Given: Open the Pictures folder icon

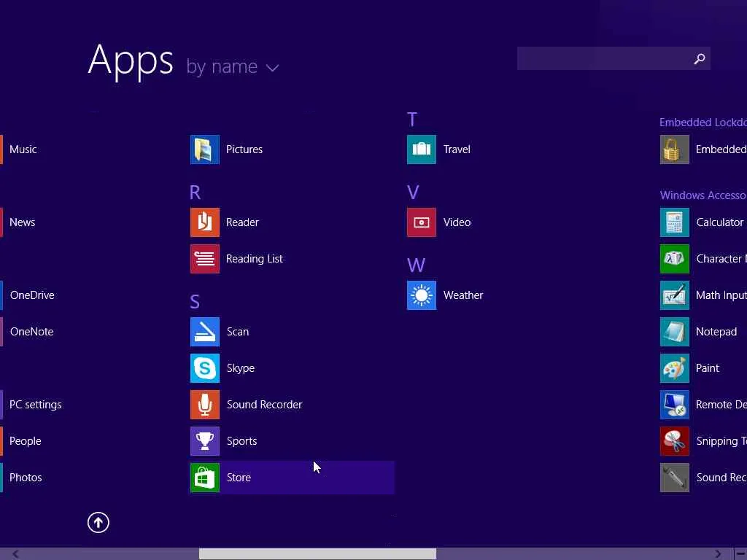Looking at the screenshot, I should tap(205, 149).
